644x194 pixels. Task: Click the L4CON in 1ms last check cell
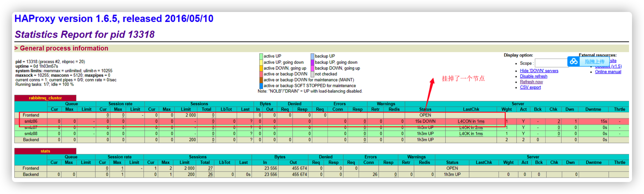click(x=471, y=121)
